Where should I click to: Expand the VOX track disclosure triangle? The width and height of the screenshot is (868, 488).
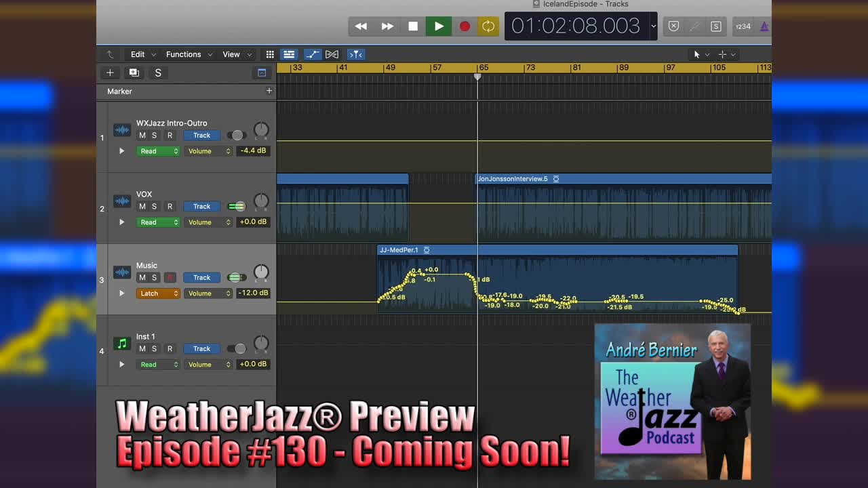pyautogui.click(x=122, y=222)
